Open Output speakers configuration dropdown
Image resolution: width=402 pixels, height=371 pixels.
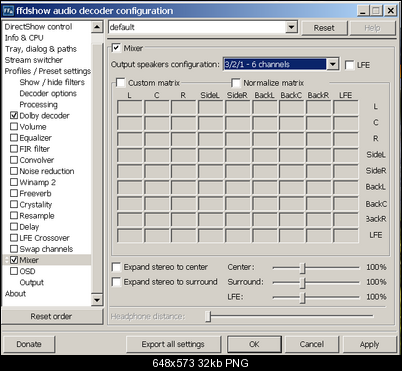[333, 64]
